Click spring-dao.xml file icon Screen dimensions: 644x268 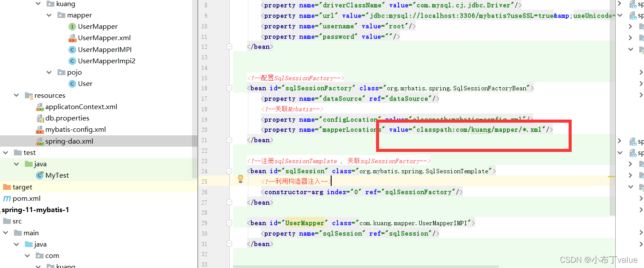click(40, 141)
